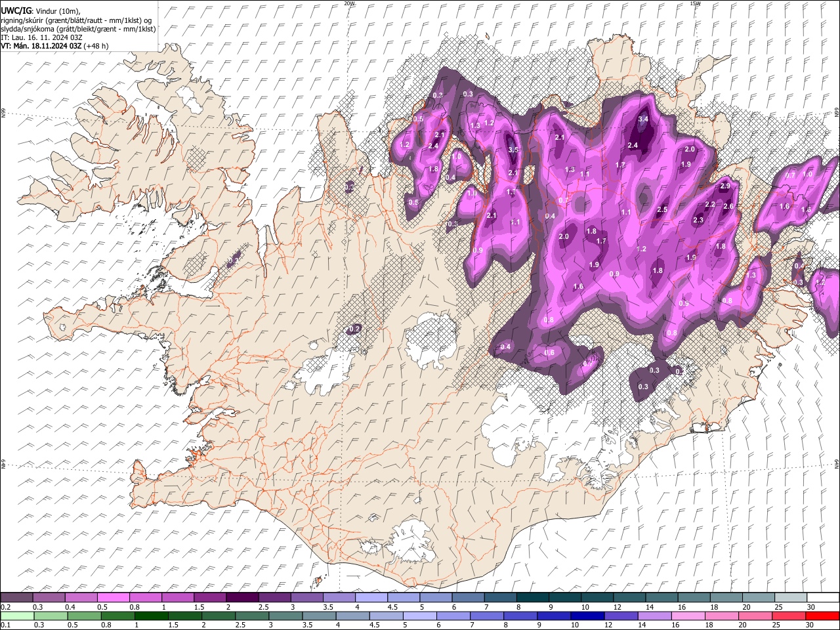This screenshot has width=840, height=630.
Task: Click the snow legend number label 3.5
Action: (x=328, y=607)
